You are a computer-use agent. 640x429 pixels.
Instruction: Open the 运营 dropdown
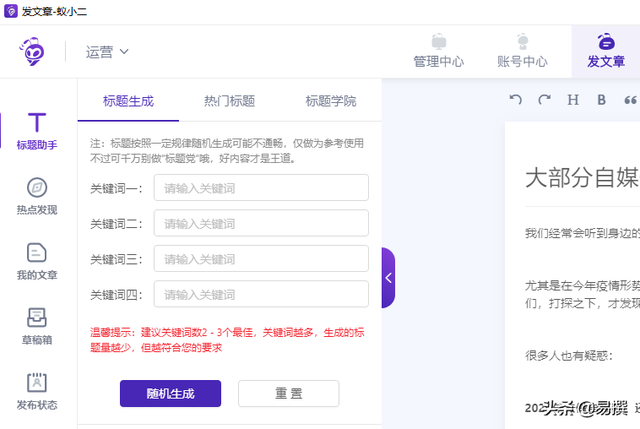(x=107, y=52)
